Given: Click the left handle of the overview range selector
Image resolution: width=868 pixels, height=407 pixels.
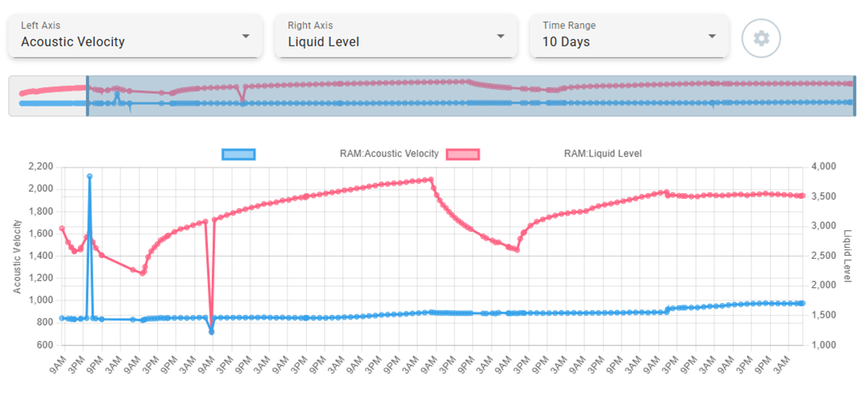Looking at the screenshot, I should pyautogui.click(x=88, y=96).
